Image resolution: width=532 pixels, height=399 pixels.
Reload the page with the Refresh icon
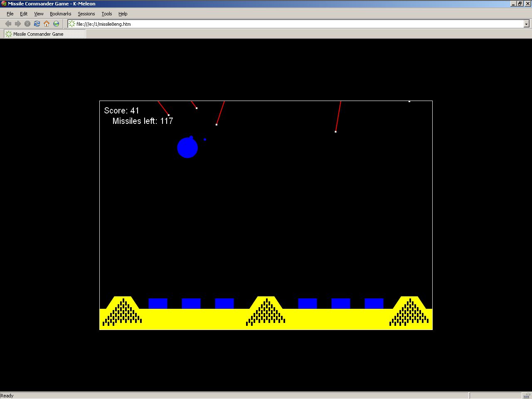coord(37,24)
